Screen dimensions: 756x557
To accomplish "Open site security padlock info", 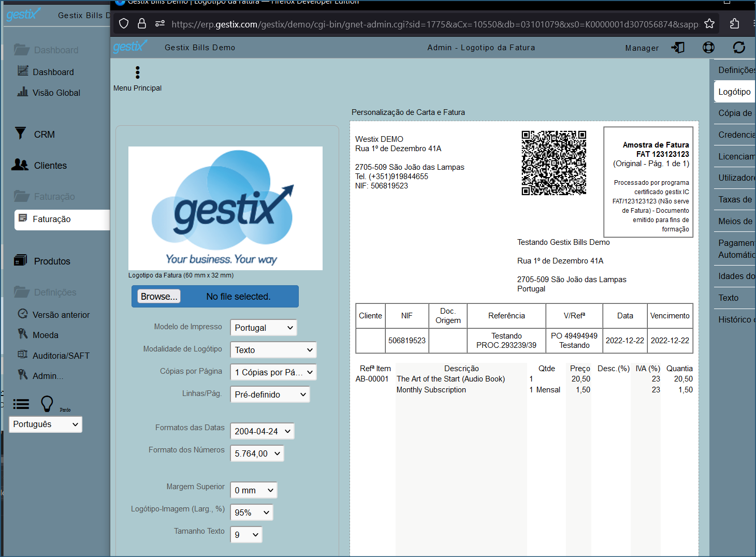I will (142, 23).
